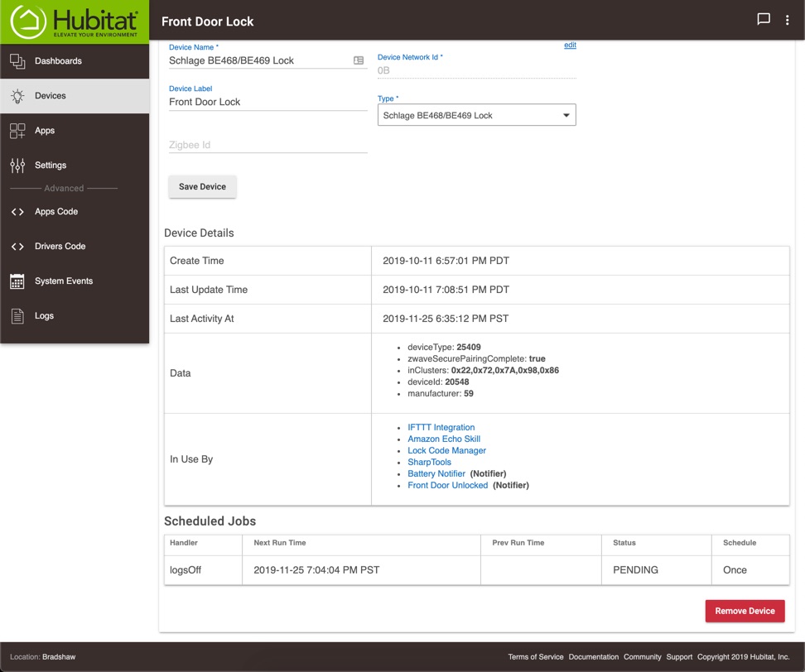Click the Device Label input field
805x672 pixels.
(268, 102)
